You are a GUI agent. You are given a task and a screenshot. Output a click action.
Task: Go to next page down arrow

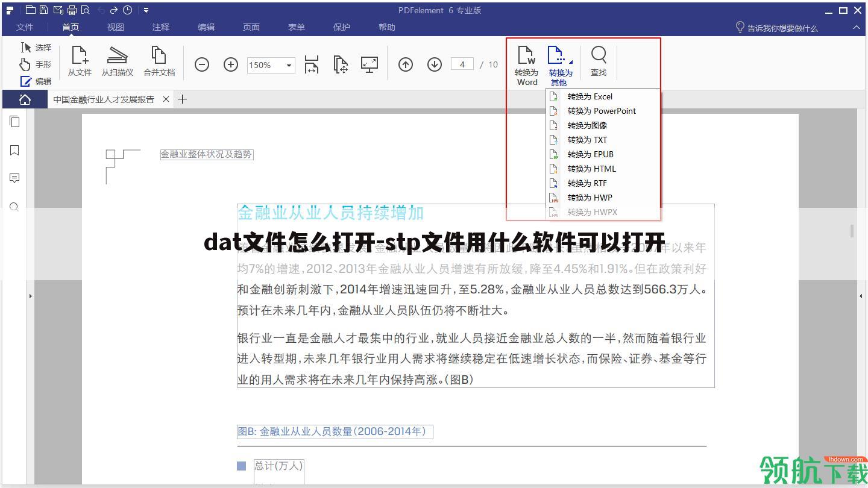click(435, 64)
